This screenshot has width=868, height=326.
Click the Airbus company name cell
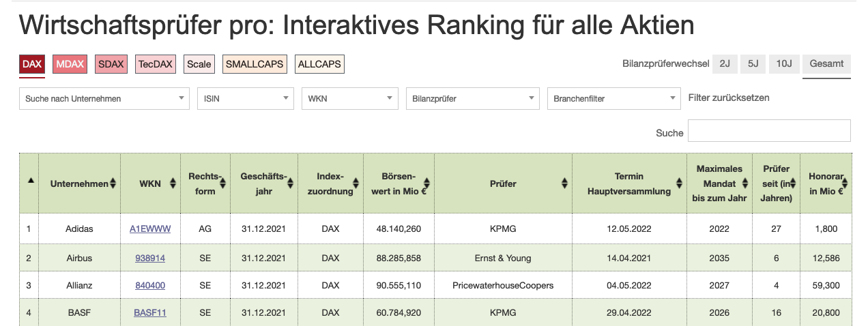80,258
